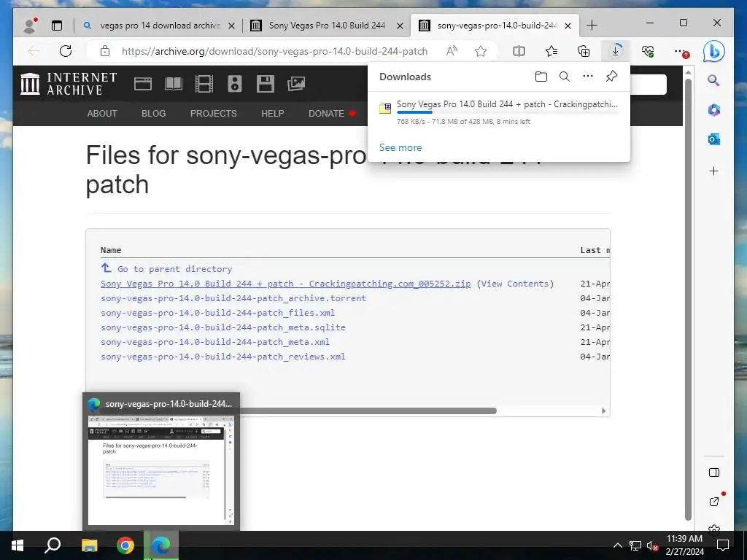Open Windows taskbar search
The image size is (747, 560).
tap(53, 545)
